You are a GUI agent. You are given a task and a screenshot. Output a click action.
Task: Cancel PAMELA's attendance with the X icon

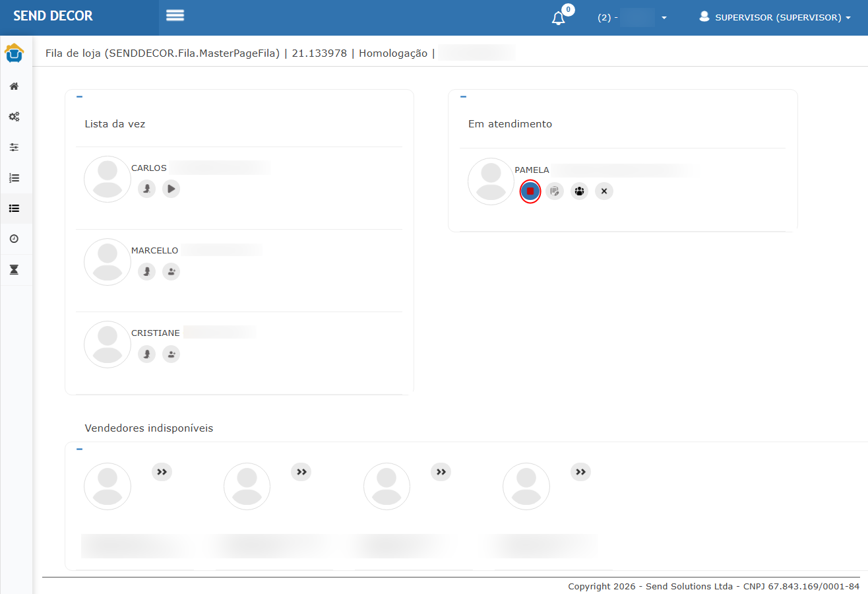pyautogui.click(x=604, y=191)
